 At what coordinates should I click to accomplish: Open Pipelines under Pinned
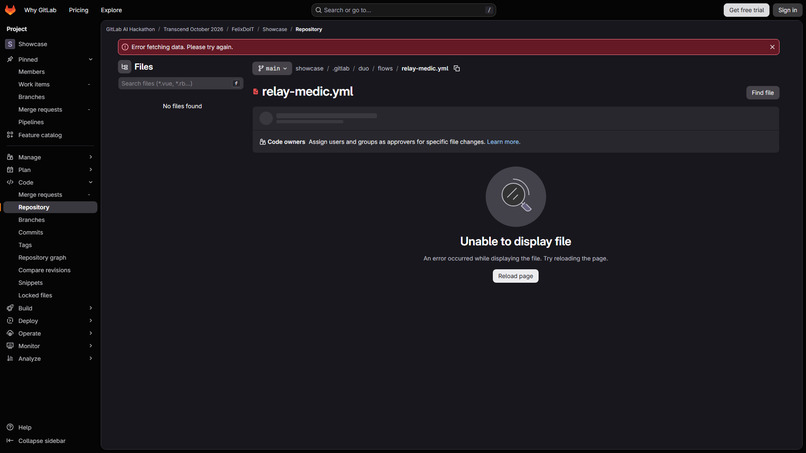(31, 122)
